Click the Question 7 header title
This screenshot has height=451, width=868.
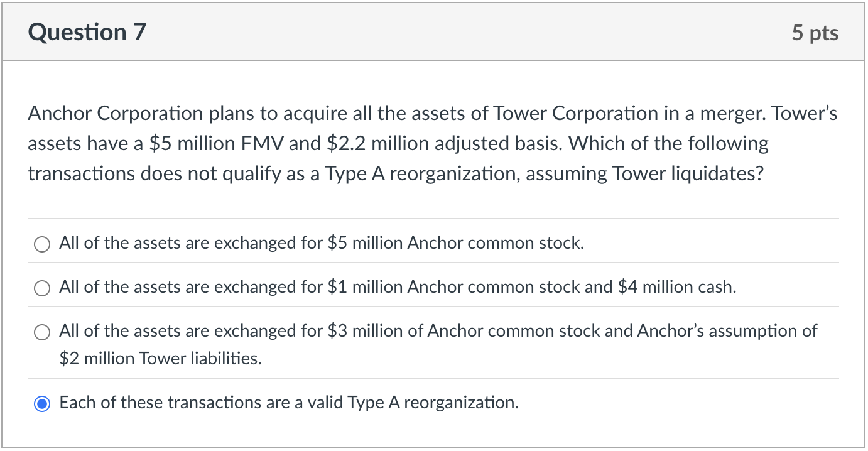87,31
